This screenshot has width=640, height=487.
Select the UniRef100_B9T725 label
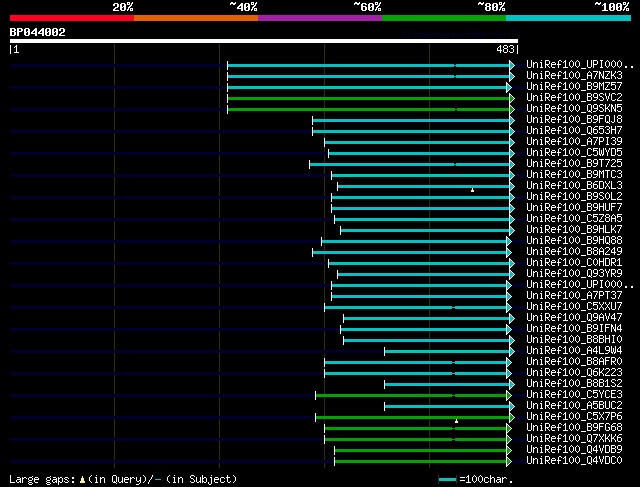tap(574, 164)
